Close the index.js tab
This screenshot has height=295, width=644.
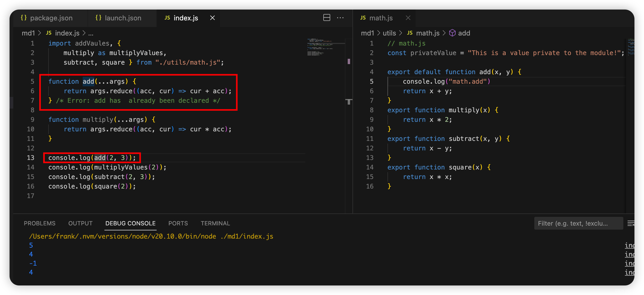coord(212,18)
